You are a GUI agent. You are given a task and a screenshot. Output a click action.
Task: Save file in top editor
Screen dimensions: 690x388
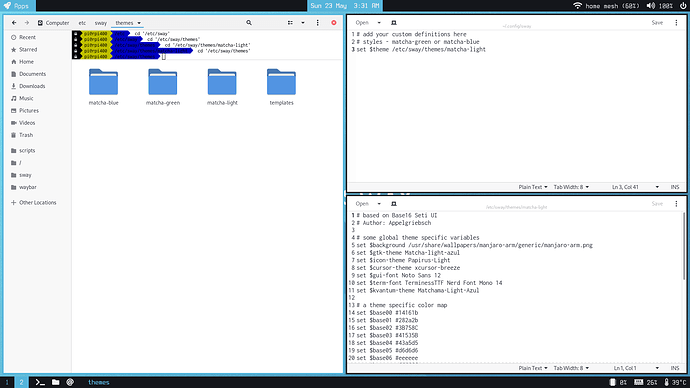coord(657,23)
